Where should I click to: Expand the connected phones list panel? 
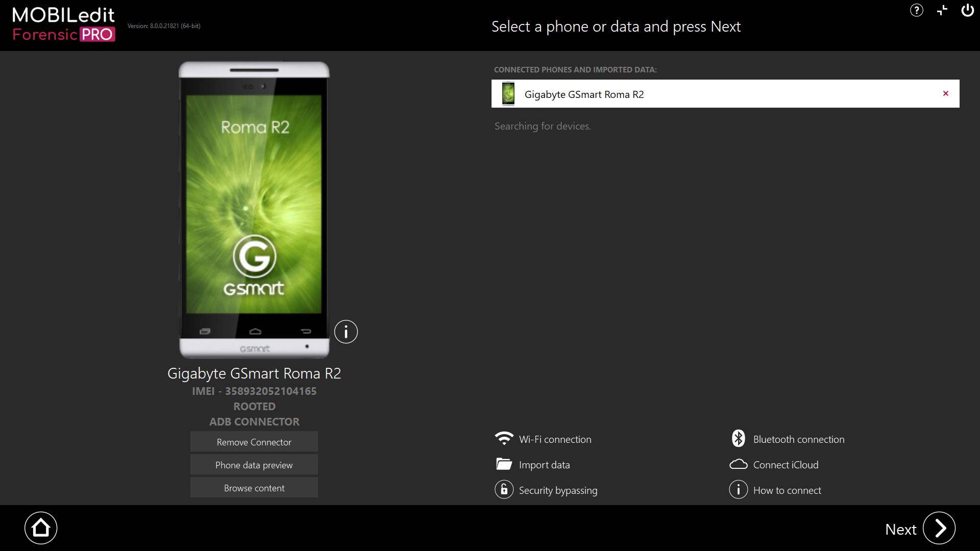tap(942, 9)
